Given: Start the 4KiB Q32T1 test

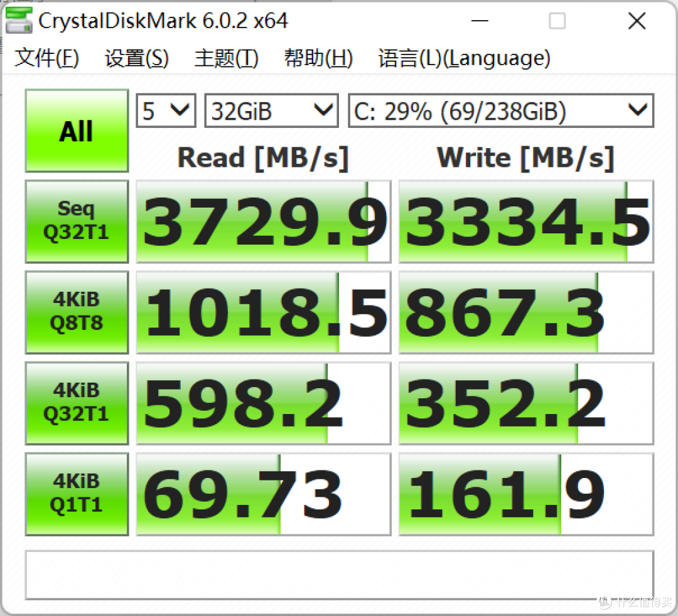Looking at the screenshot, I should [x=77, y=403].
